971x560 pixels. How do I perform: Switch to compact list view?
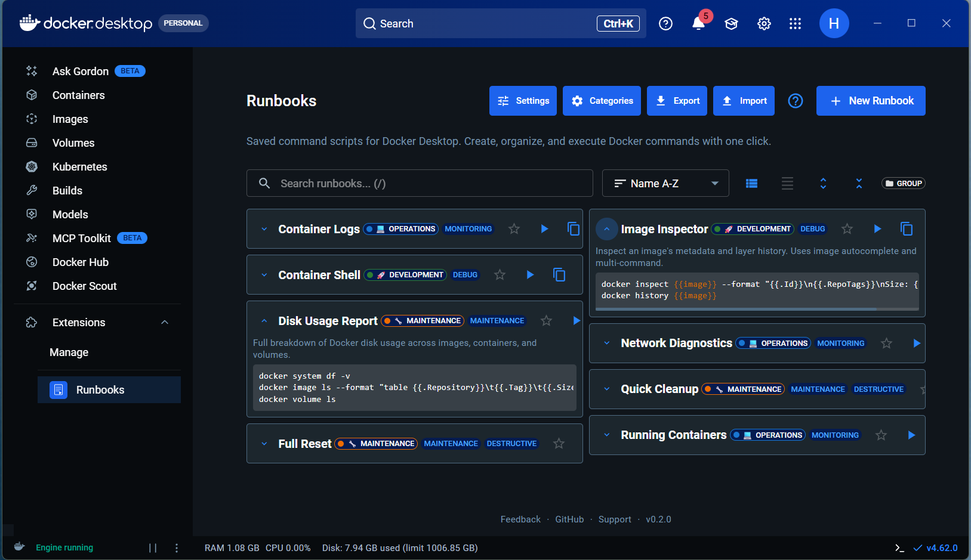[787, 184]
